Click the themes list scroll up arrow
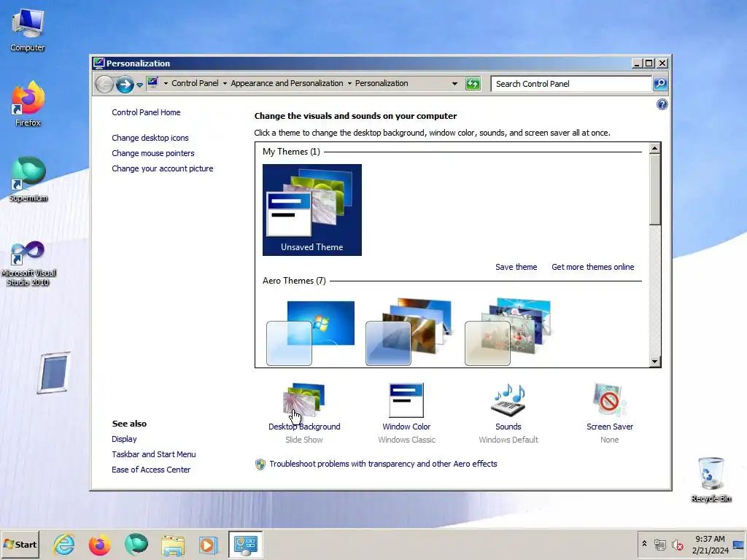747x560 pixels. [x=654, y=148]
